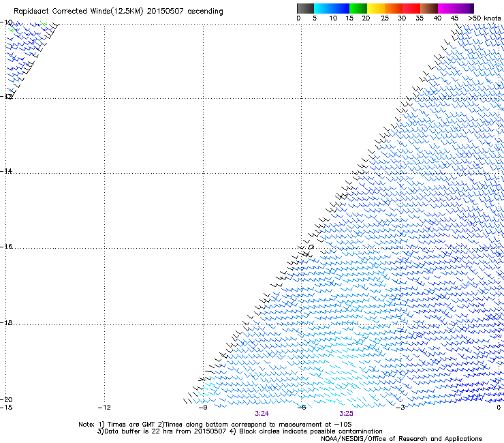Click the gray 0-5 knots color segment
The height and width of the screenshot is (443, 504).
point(305,8)
